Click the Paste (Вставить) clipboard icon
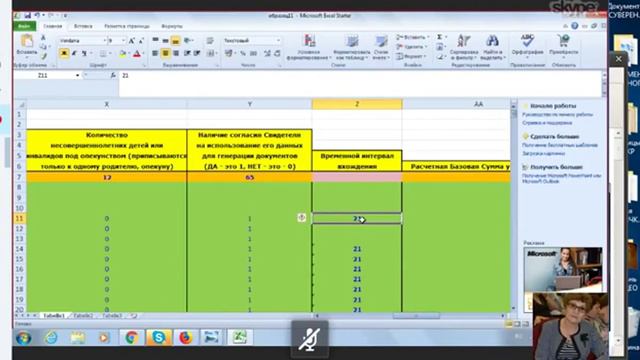 27,41
